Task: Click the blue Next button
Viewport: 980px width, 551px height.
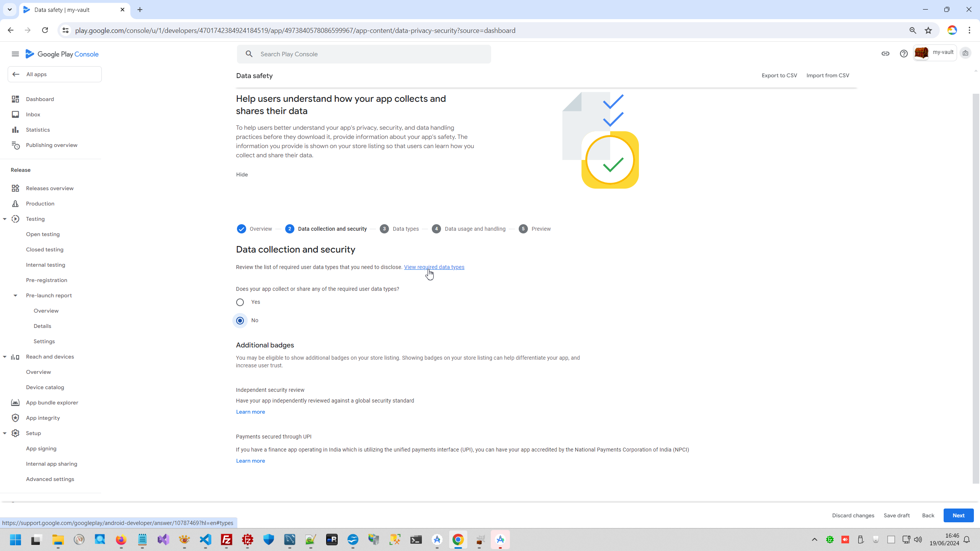Action: tap(958, 515)
